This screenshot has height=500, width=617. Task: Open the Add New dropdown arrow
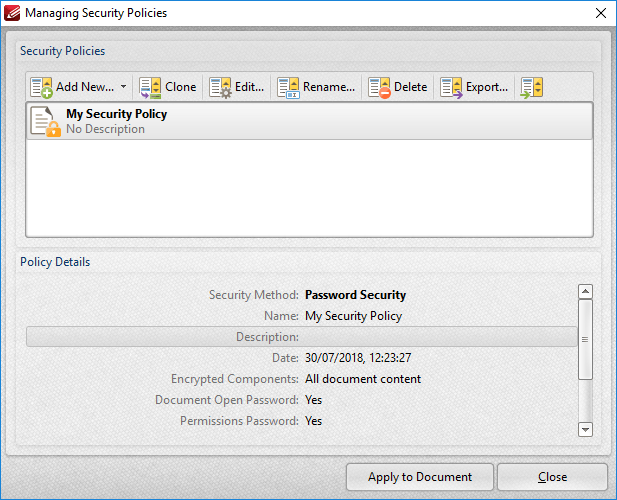click(123, 87)
